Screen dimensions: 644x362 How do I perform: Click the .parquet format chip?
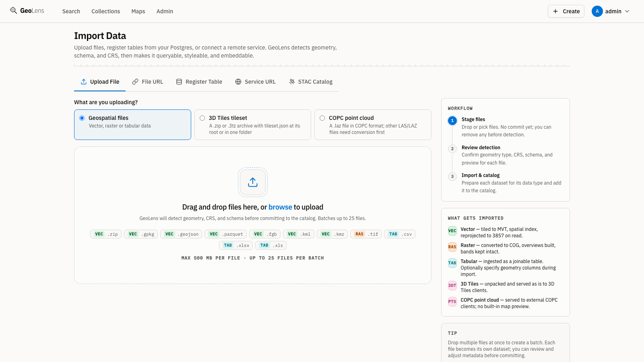point(225,234)
